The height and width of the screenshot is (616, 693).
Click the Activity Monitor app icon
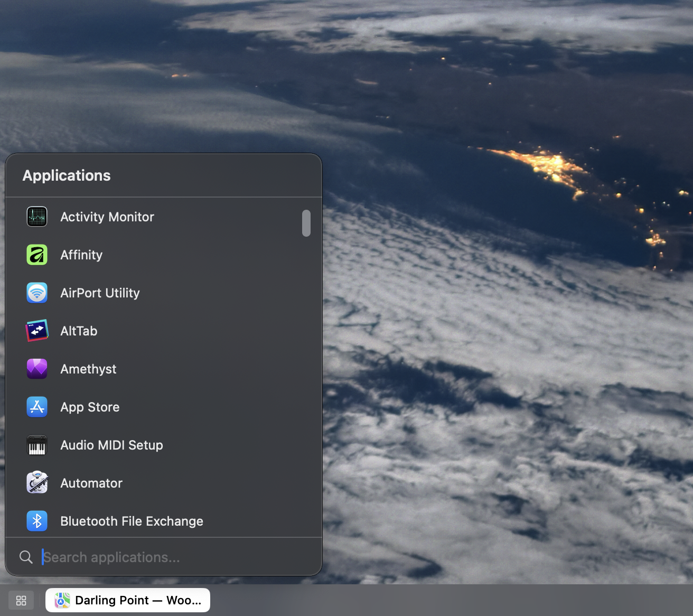point(36,217)
